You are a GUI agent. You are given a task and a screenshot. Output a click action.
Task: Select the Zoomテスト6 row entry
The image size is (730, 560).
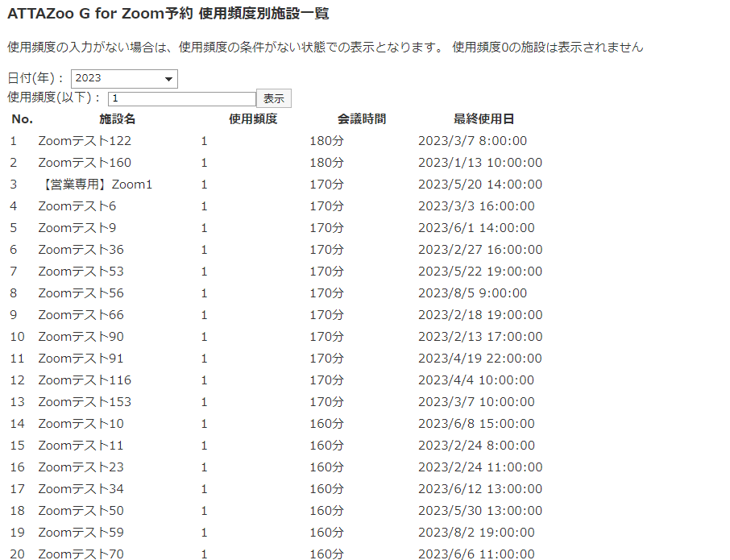[x=77, y=206]
